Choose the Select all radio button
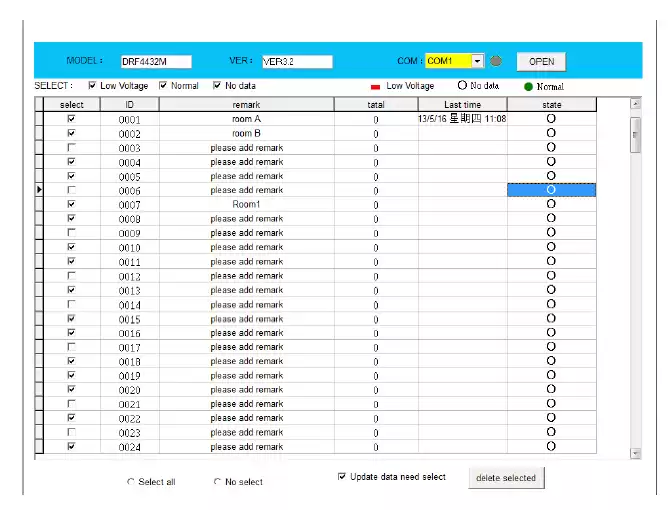The width and height of the screenshot is (669, 510). point(131,482)
